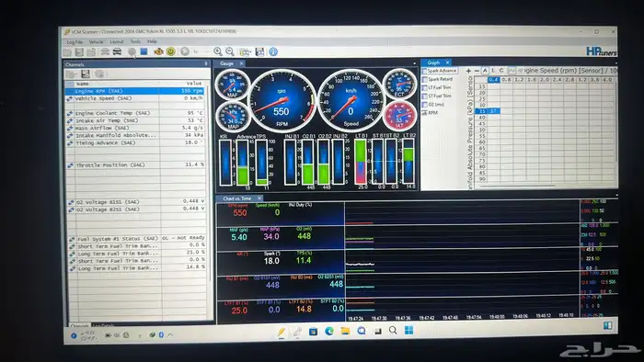Click the blue Stop Scanning square
644x362 pixels.
(x=144, y=51)
